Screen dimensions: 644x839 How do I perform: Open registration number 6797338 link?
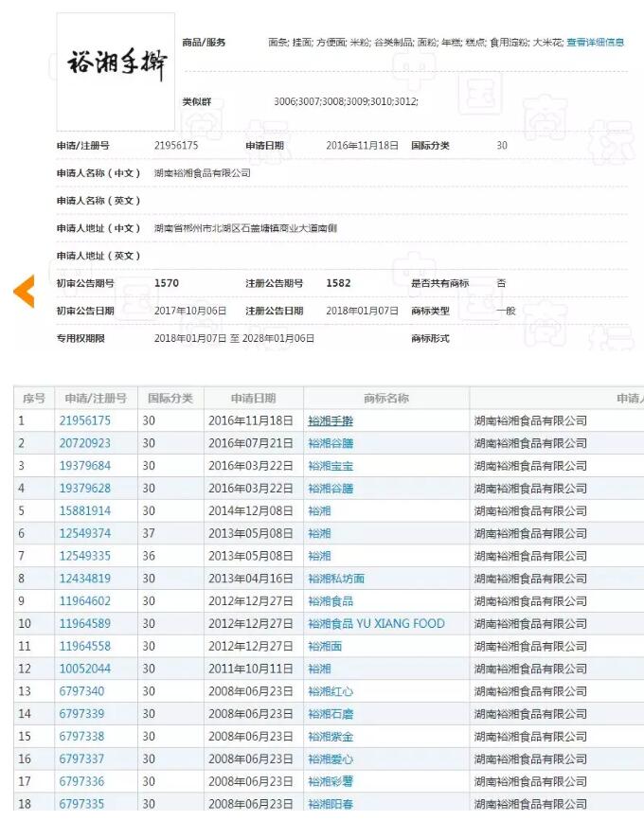[x=81, y=736]
